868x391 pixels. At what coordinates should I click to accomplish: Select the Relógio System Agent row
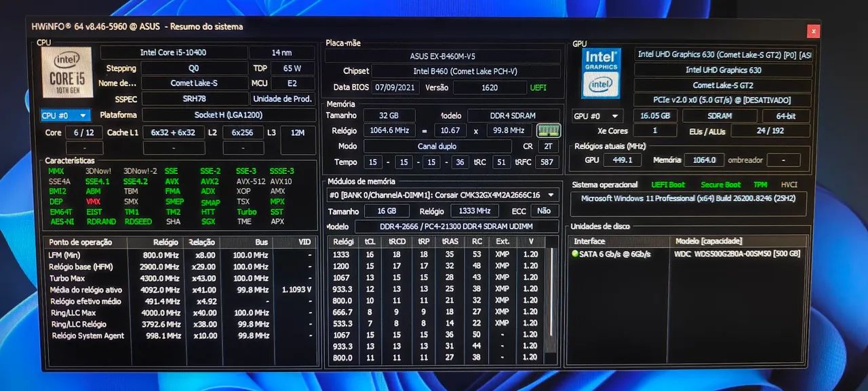point(181,335)
